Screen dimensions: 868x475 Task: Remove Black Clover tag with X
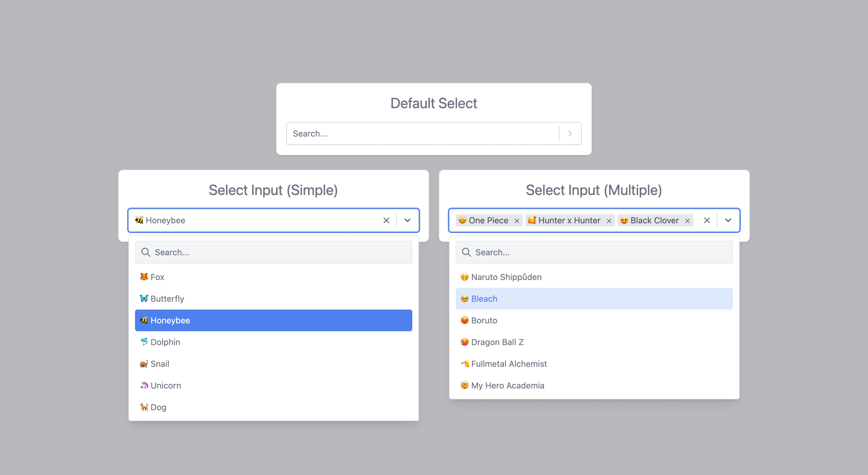click(687, 220)
